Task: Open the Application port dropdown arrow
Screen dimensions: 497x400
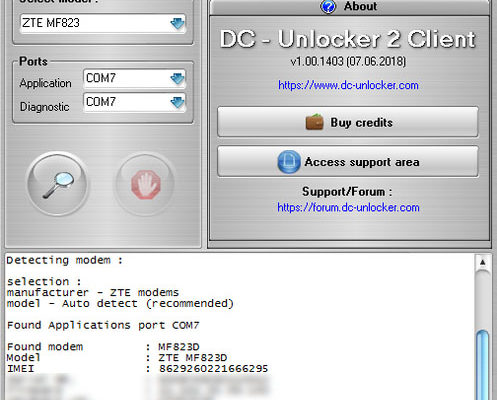Action: click(177, 79)
